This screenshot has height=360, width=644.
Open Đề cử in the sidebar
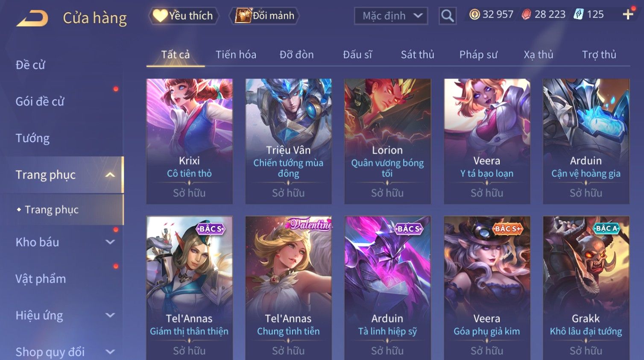click(31, 65)
